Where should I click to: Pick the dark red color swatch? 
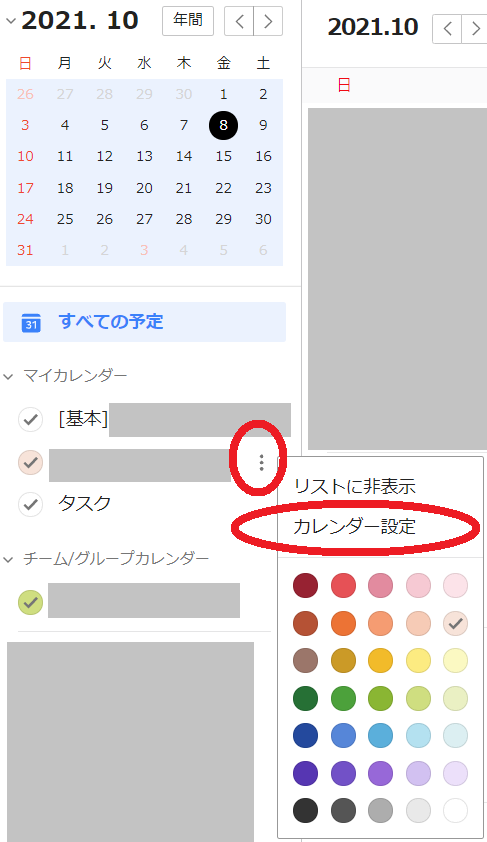(x=306, y=585)
